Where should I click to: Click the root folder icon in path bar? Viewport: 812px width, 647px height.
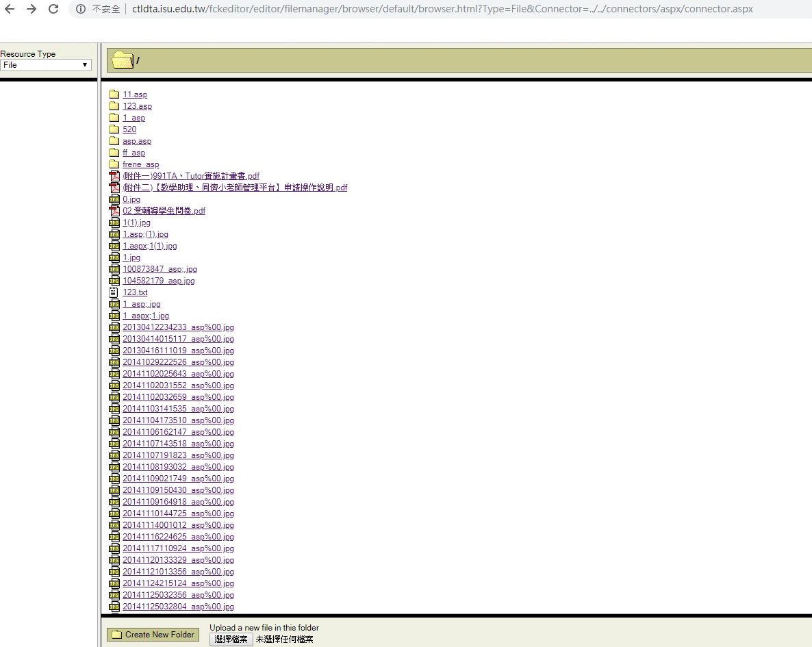point(123,60)
